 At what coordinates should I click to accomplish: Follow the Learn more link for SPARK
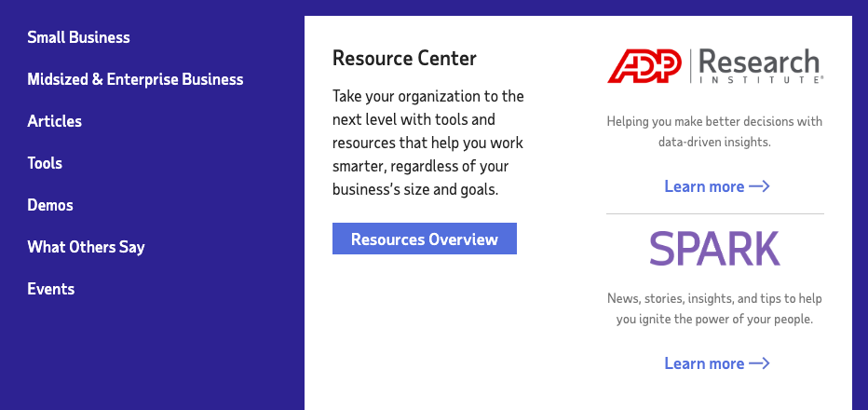coord(704,363)
